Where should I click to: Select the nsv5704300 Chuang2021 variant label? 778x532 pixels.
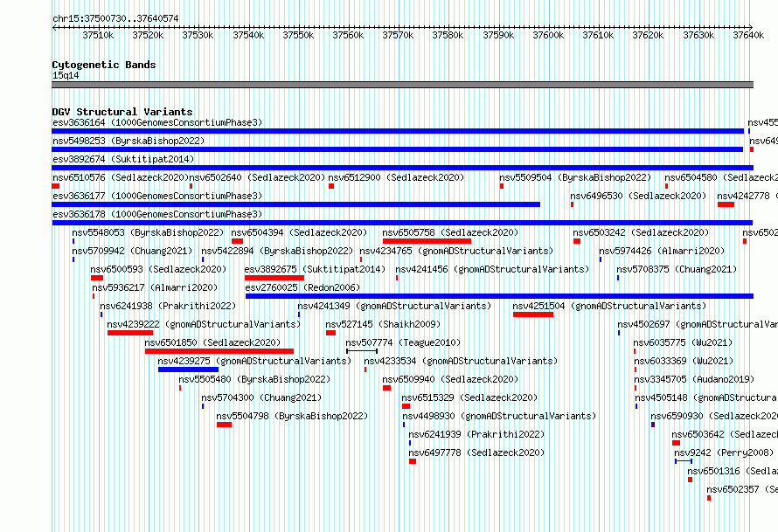coord(261,397)
